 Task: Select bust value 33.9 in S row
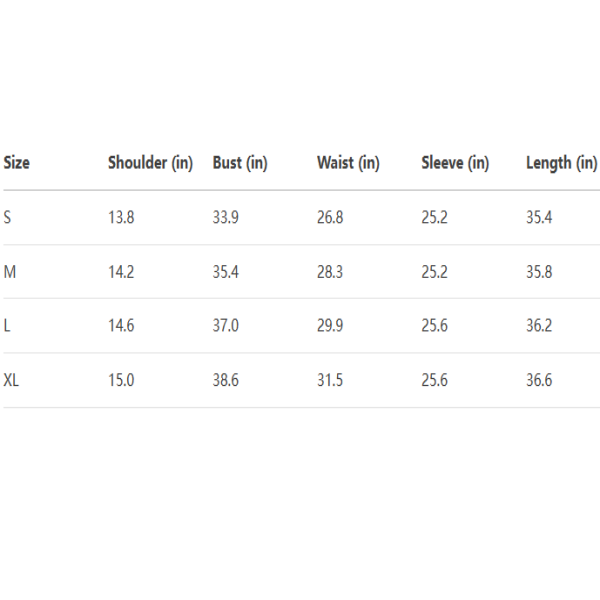point(226,217)
